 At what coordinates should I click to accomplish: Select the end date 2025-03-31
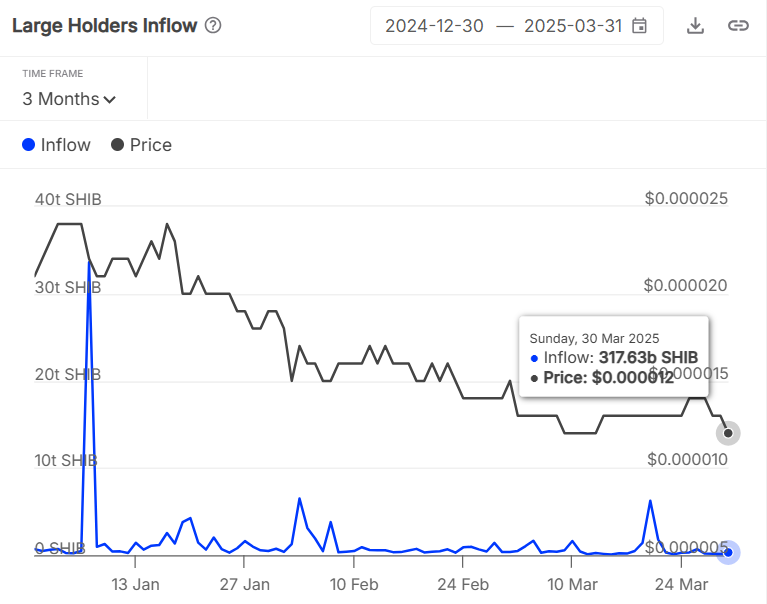click(x=573, y=25)
